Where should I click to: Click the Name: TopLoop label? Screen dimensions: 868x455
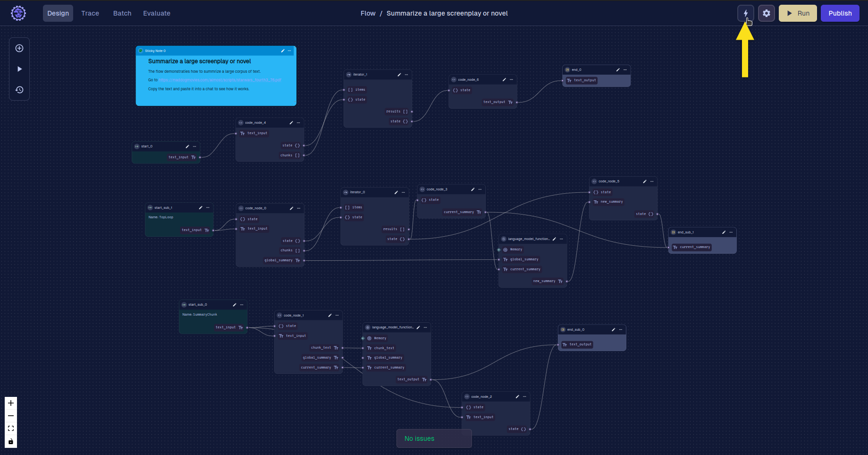pyautogui.click(x=161, y=217)
